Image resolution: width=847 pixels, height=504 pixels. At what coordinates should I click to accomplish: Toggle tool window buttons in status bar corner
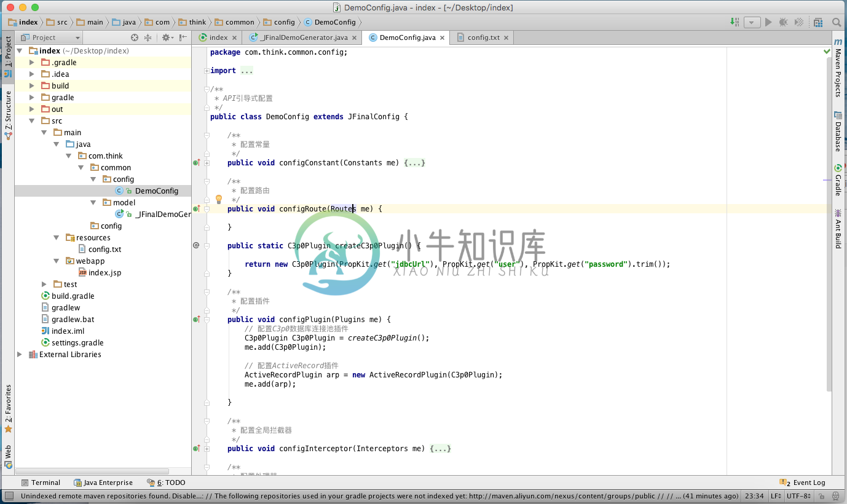pyautogui.click(x=9, y=496)
